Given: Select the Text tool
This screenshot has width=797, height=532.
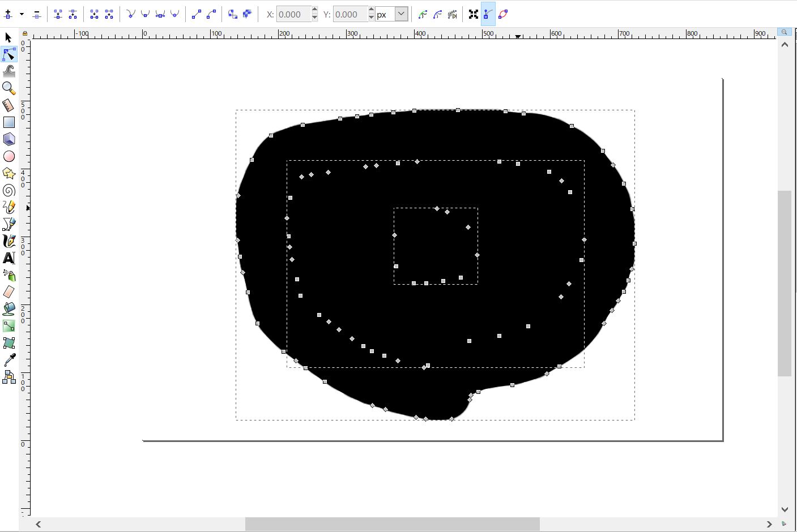Looking at the screenshot, I should click(x=8, y=258).
